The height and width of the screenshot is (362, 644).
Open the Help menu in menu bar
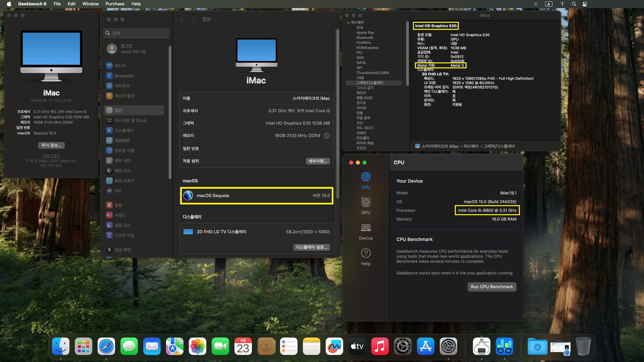point(136,4)
